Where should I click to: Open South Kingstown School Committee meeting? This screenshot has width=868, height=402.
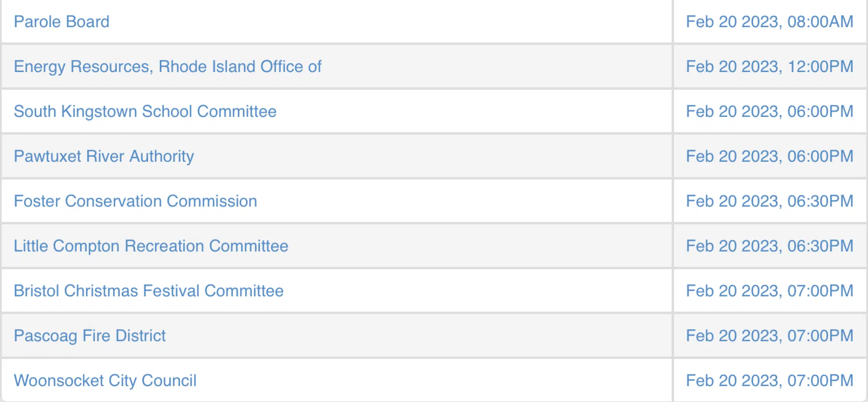click(x=145, y=111)
